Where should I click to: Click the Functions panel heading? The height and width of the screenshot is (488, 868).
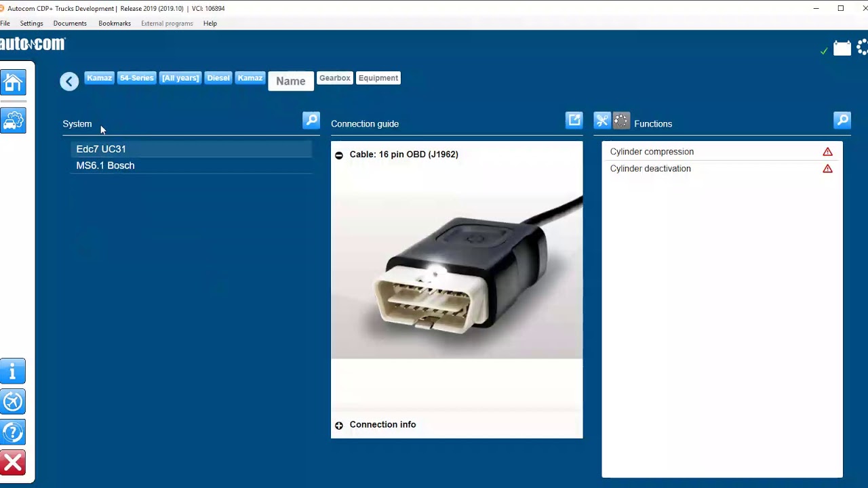tap(653, 124)
